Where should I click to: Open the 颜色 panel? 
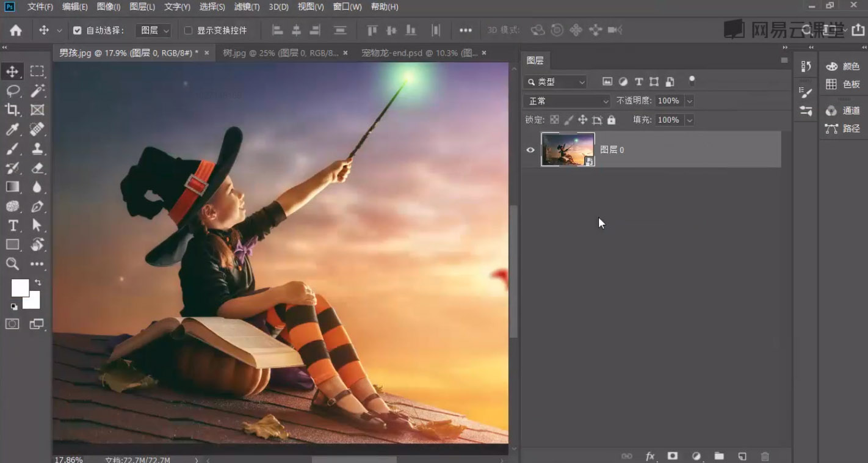[x=843, y=67]
